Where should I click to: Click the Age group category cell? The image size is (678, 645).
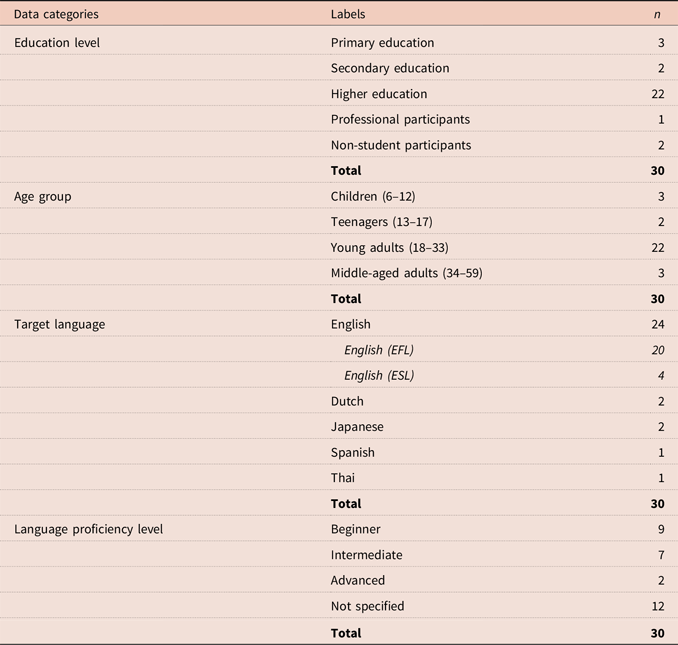[42, 196]
